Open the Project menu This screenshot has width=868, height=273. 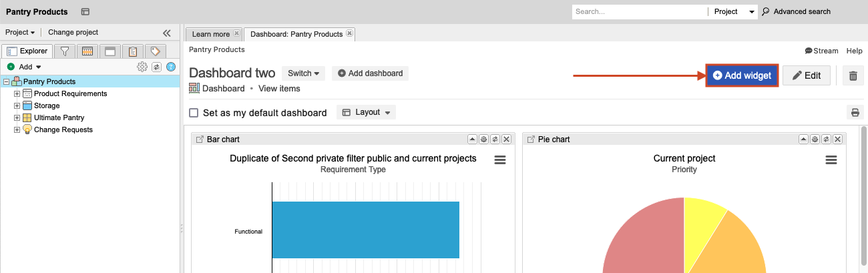click(x=20, y=32)
